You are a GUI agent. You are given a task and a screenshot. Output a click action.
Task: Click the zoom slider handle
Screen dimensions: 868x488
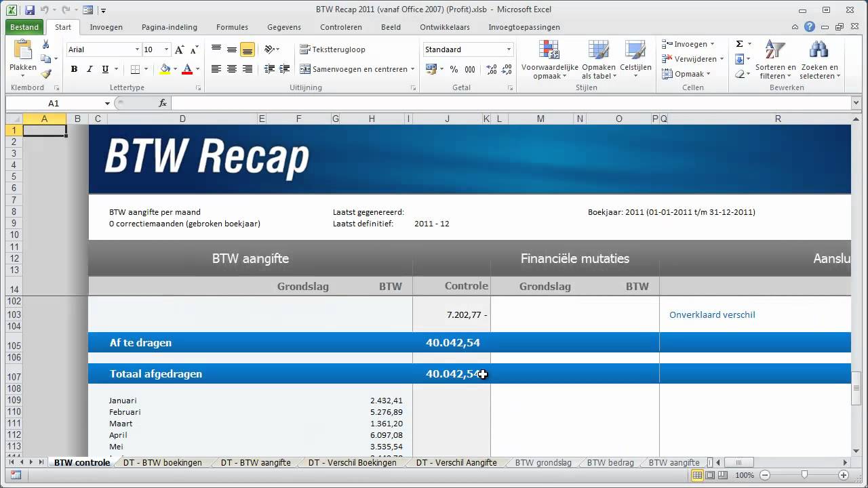coord(804,475)
